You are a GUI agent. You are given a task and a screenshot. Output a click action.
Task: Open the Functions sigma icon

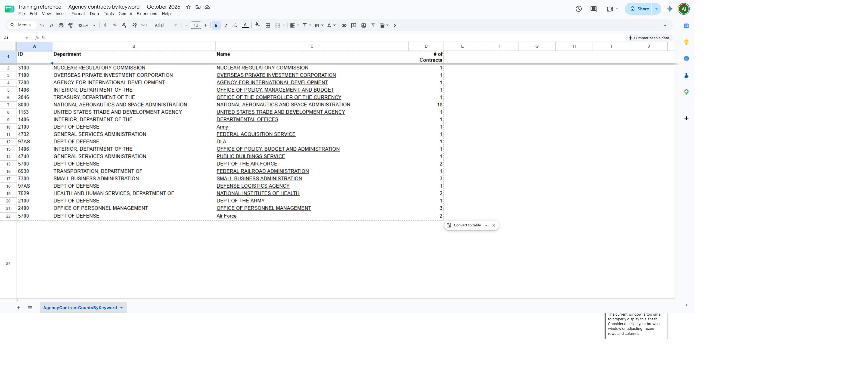pyautogui.click(x=395, y=25)
